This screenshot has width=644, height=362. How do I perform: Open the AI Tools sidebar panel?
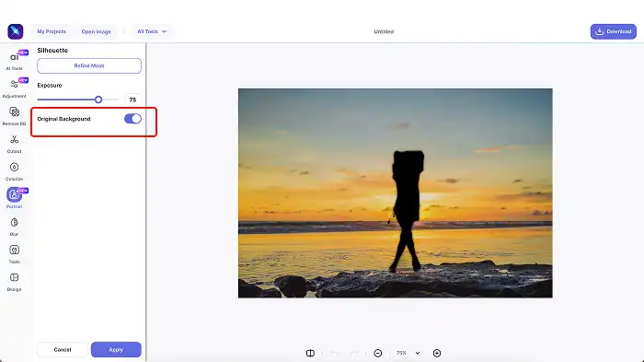pyautogui.click(x=15, y=61)
